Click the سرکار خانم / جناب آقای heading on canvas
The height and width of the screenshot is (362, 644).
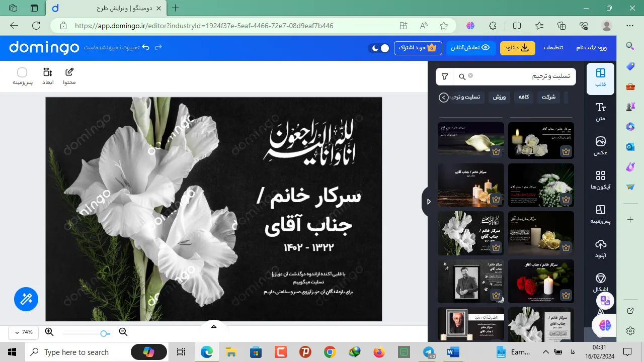click(x=308, y=211)
